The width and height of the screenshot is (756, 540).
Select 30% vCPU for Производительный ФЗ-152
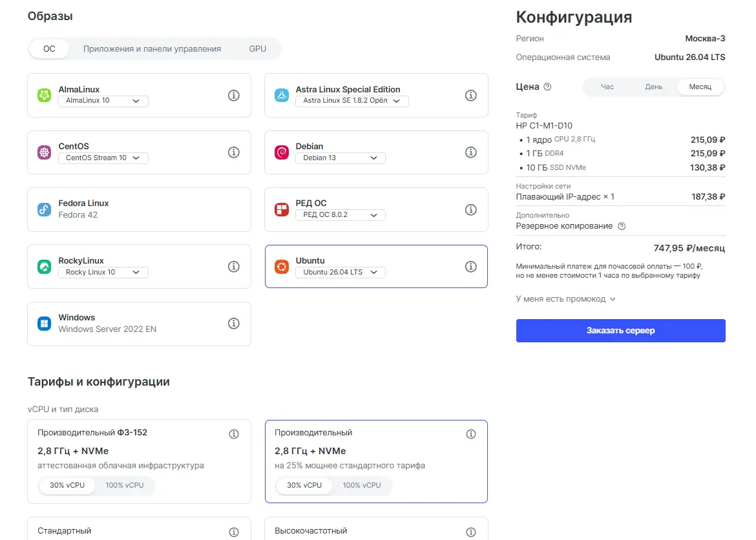point(67,485)
